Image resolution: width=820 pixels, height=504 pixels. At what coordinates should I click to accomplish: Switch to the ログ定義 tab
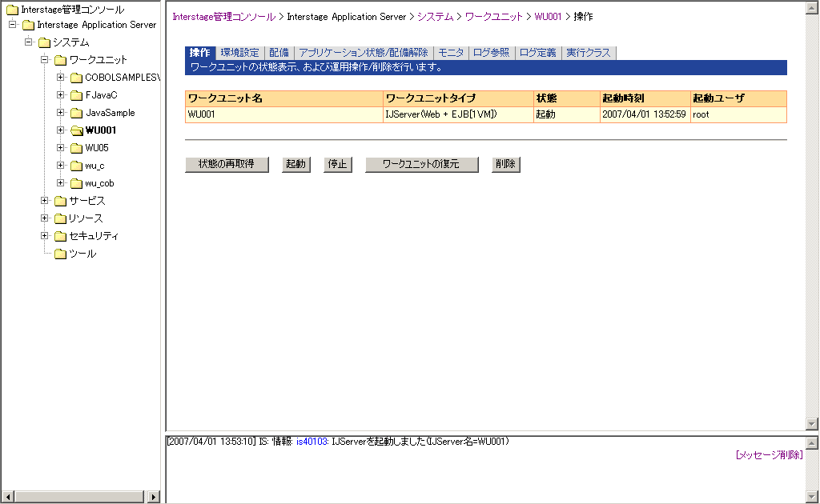pos(537,53)
